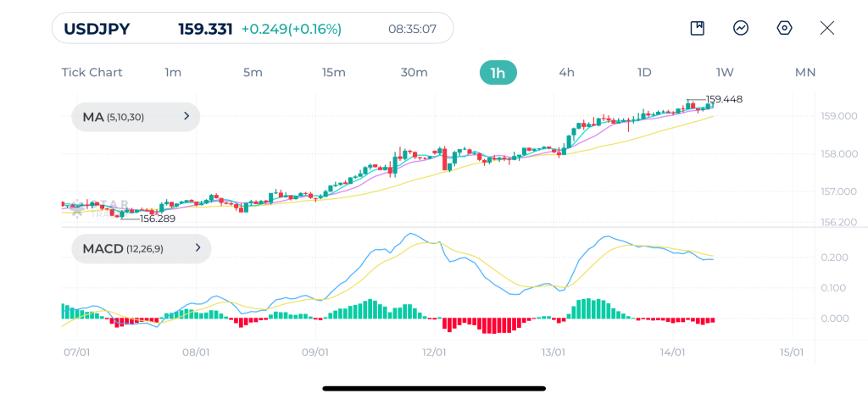Select the 30m timeframe
868x399 pixels.
click(414, 73)
